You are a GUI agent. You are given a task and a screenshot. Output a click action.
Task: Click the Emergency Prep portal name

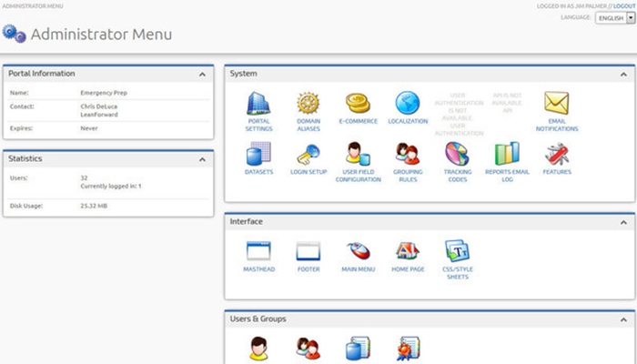(x=104, y=93)
